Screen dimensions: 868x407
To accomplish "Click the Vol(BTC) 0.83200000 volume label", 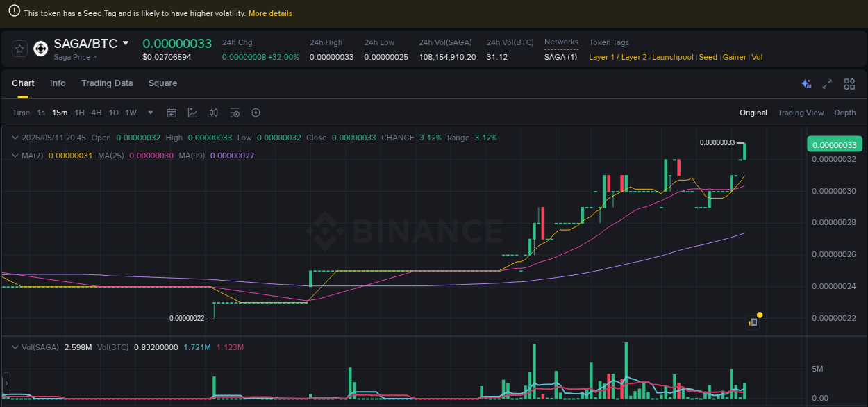I will coord(137,347).
